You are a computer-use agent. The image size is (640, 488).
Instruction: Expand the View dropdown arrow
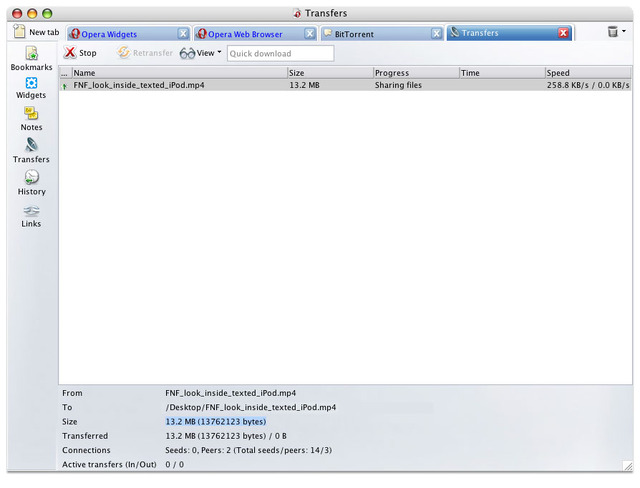pos(219,52)
